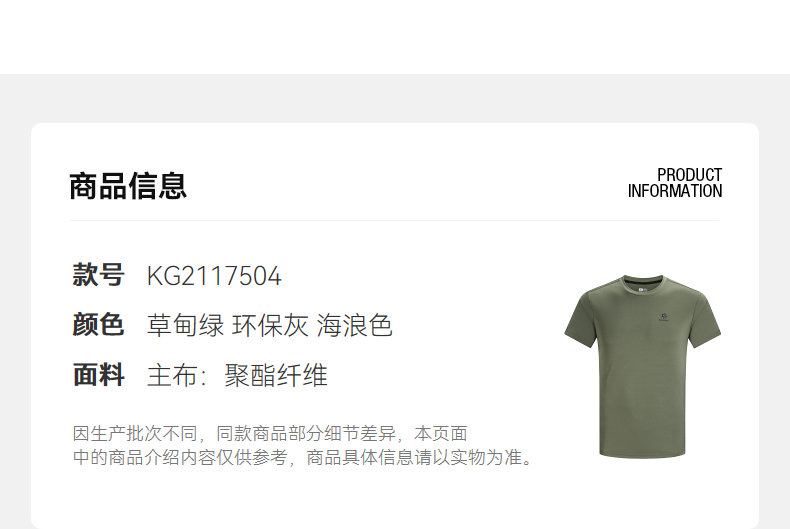
Task: Click the 面料 label
Action: (98, 375)
